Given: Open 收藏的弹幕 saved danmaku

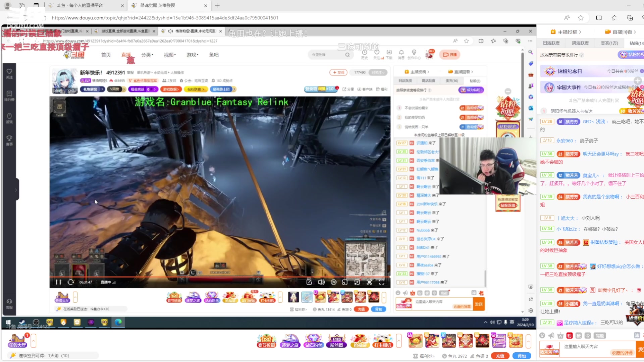Looking at the screenshot, I should (x=622, y=353).
